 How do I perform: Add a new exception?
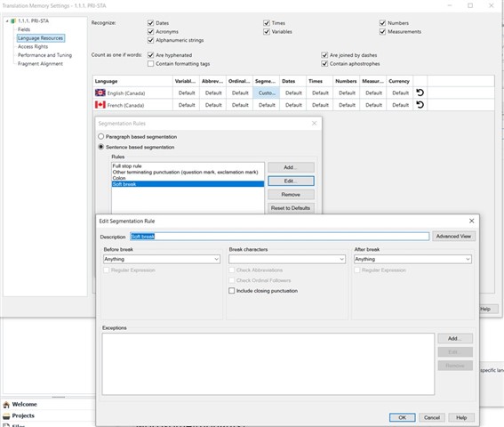pos(455,339)
